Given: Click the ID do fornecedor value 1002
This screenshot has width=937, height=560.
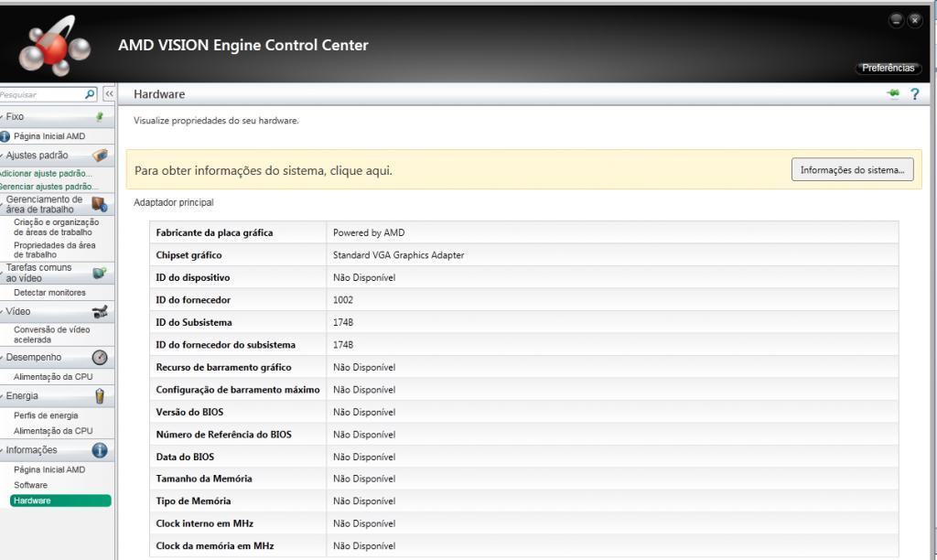Looking at the screenshot, I should coord(343,300).
